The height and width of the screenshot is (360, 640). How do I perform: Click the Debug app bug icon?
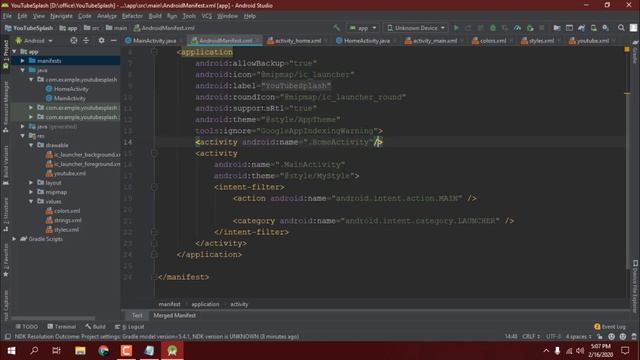point(493,28)
